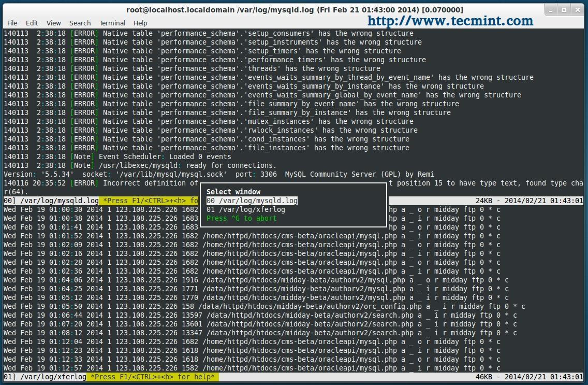Open the Terminal menu

click(112, 23)
